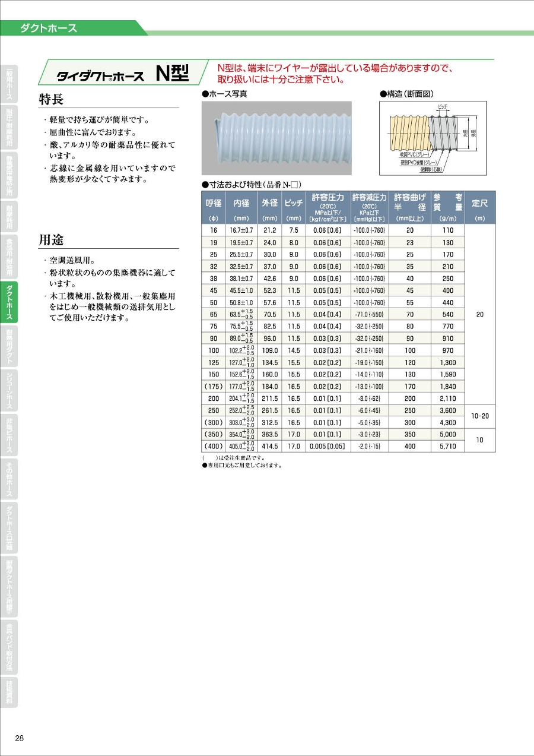This screenshot has height=756, width=534.
Task: Click the green ダクトホース header banner
Action: tap(71, 28)
